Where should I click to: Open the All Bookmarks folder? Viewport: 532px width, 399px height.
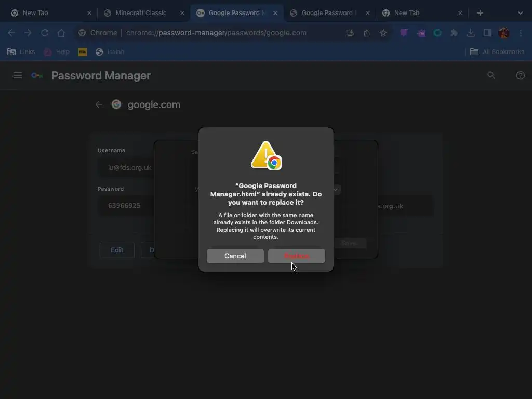497,52
